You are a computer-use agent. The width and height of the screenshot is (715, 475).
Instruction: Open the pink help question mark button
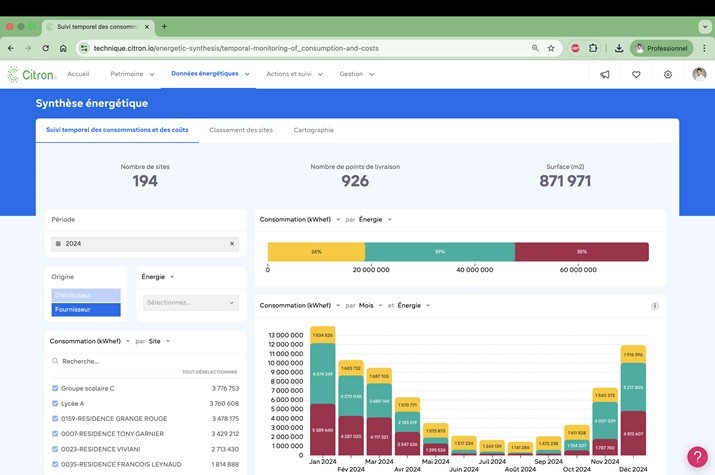[697, 457]
